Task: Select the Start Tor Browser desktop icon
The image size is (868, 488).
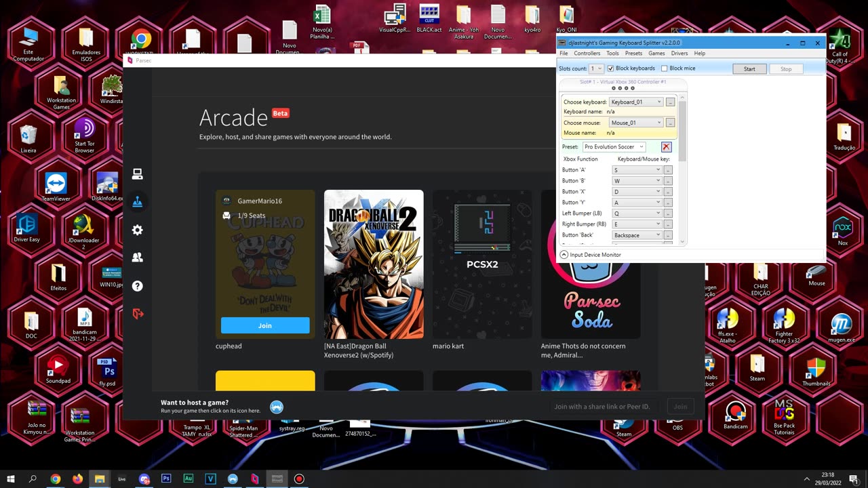Action: click(x=85, y=136)
